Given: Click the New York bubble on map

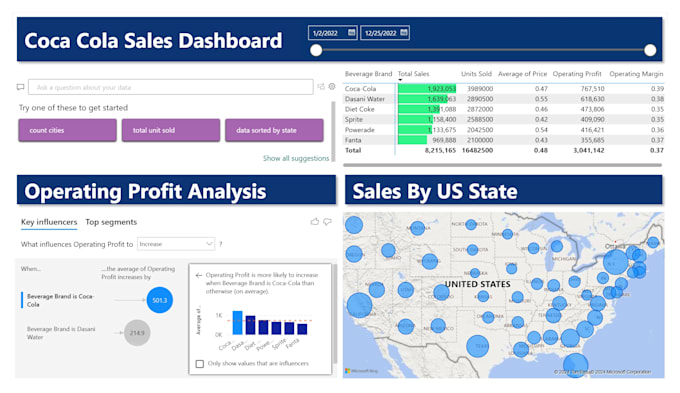Looking at the screenshot, I should 616,262.
